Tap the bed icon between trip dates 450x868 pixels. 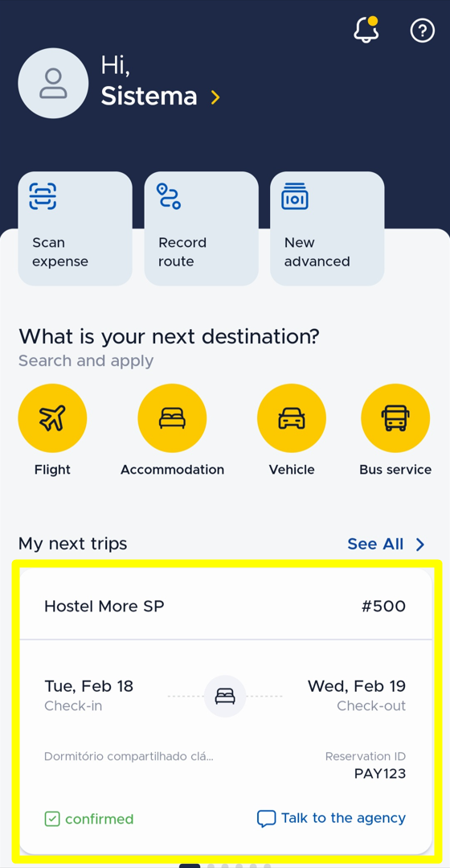point(225,696)
